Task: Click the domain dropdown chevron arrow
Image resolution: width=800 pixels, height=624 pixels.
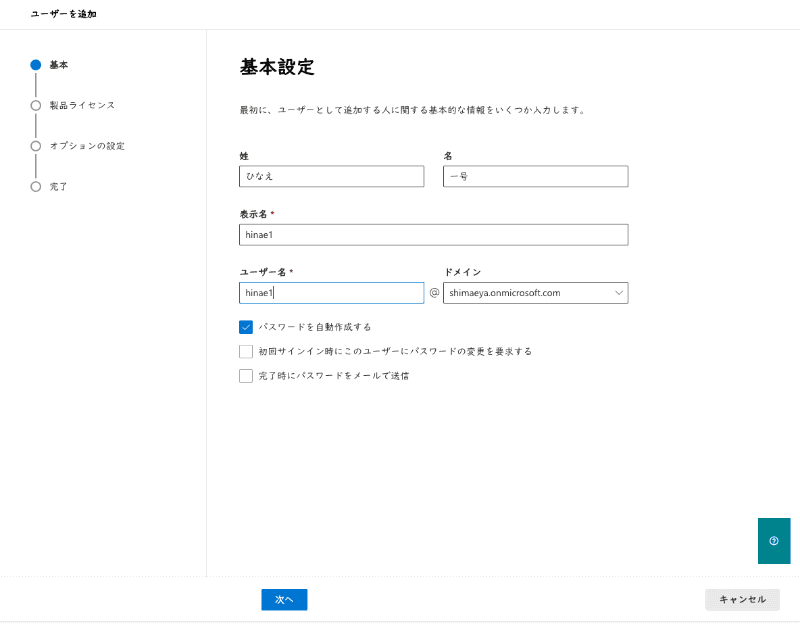Action: coord(618,293)
